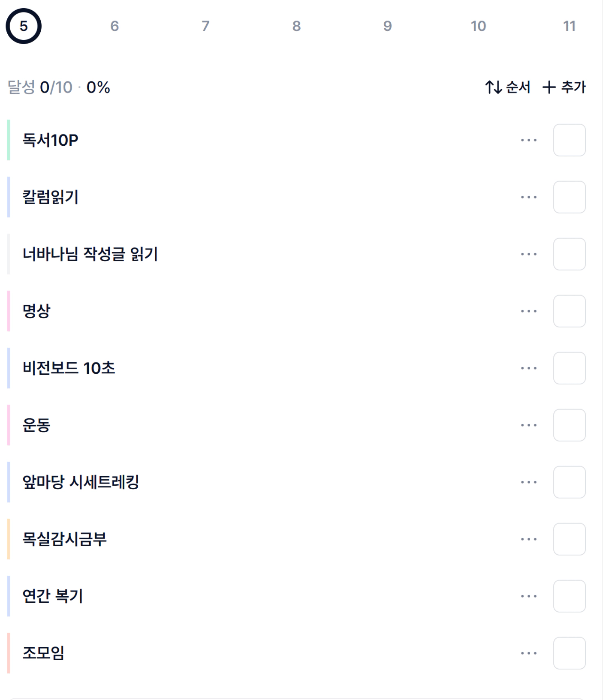Expand options for 앞마당 시세트레킹
This screenshot has width=603, height=700.
[528, 482]
